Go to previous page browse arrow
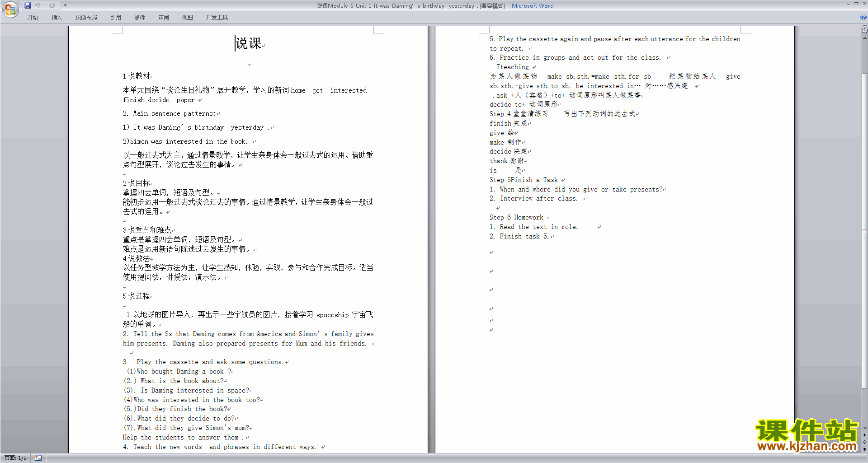Viewport: 868px width, 463px height. 864,435
